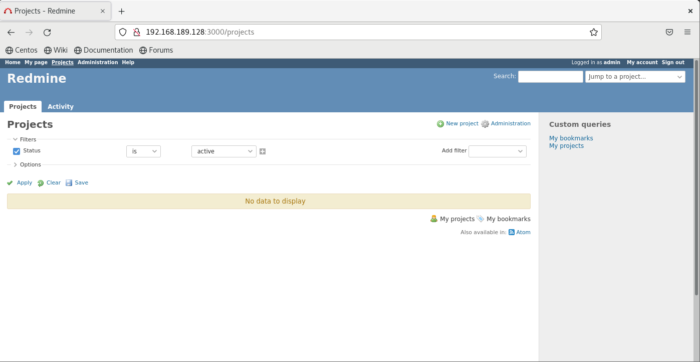Collapse the Filters section
700x362 pixels.
tap(25, 140)
